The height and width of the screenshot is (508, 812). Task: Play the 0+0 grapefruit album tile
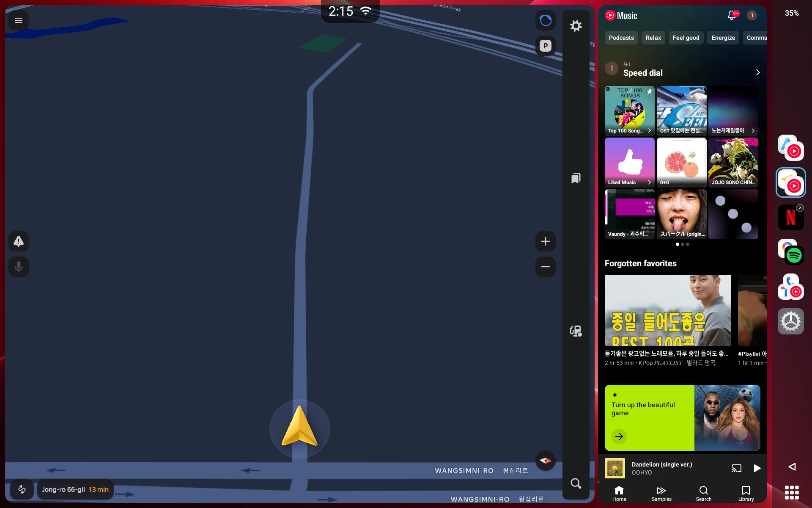[681, 162]
